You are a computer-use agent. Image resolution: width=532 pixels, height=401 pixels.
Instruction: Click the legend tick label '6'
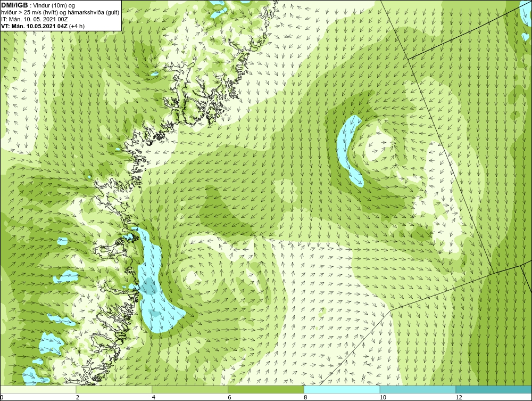230,397
